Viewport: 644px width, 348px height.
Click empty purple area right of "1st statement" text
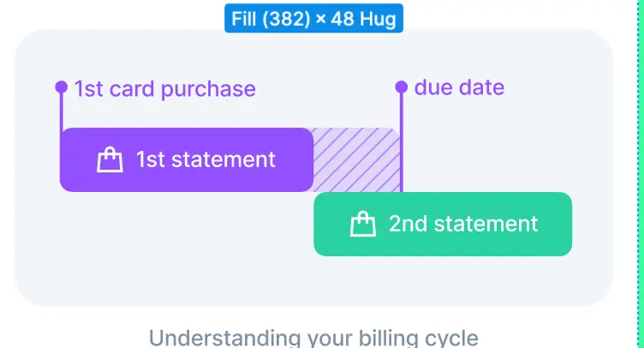pyautogui.click(x=295, y=159)
